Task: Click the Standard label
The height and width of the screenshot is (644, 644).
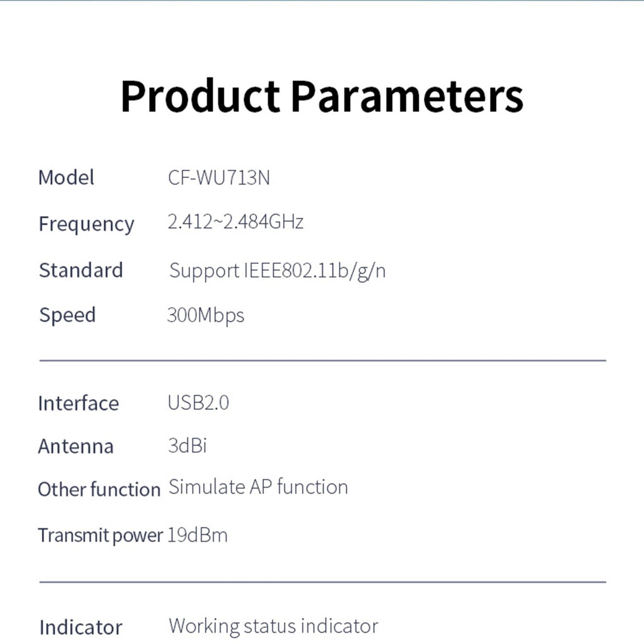Action: [x=81, y=271]
